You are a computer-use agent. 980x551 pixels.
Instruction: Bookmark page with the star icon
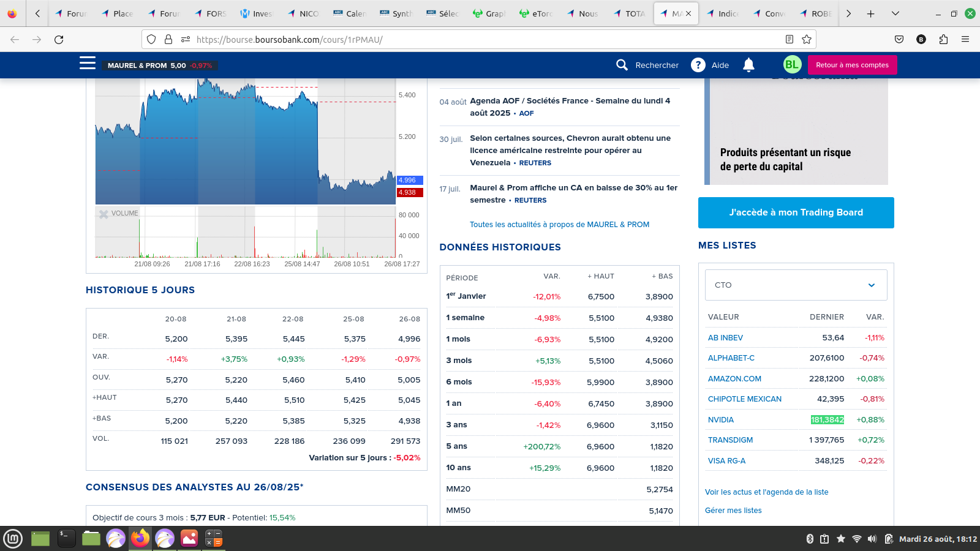(x=807, y=39)
